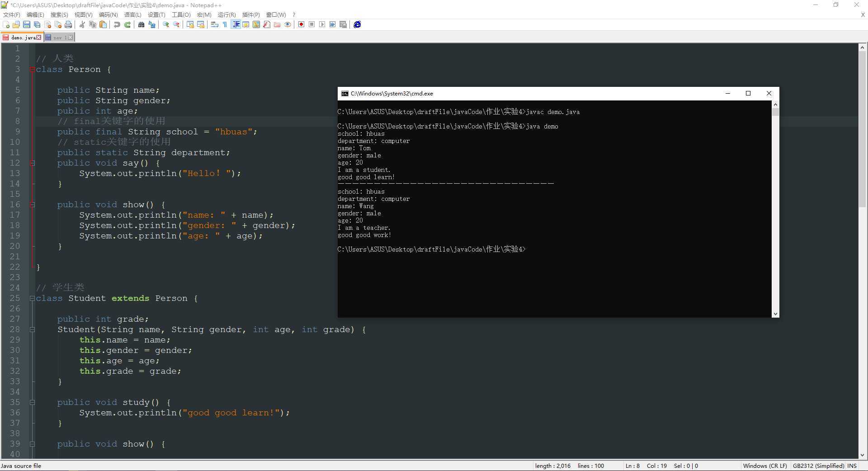Open the 视图(V) menu

tap(83, 15)
